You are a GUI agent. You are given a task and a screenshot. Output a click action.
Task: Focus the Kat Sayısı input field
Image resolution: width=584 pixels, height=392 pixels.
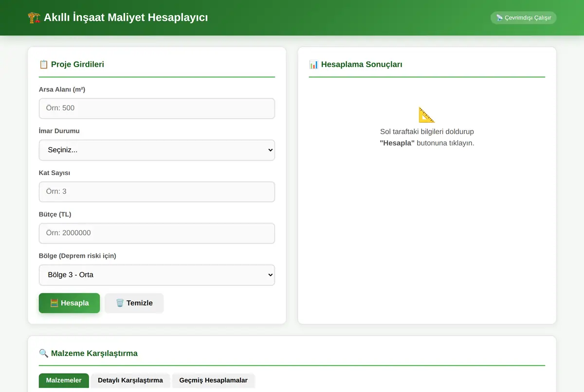(x=157, y=192)
